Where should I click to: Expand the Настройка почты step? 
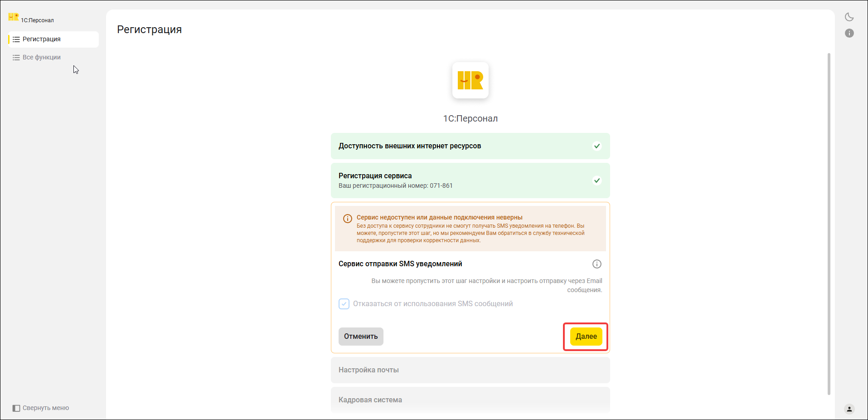pyautogui.click(x=470, y=370)
